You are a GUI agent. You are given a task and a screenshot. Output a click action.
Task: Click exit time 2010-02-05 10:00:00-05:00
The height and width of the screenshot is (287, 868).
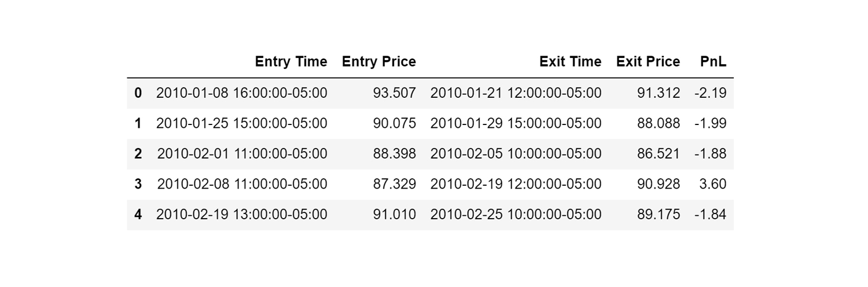coord(516,154)
